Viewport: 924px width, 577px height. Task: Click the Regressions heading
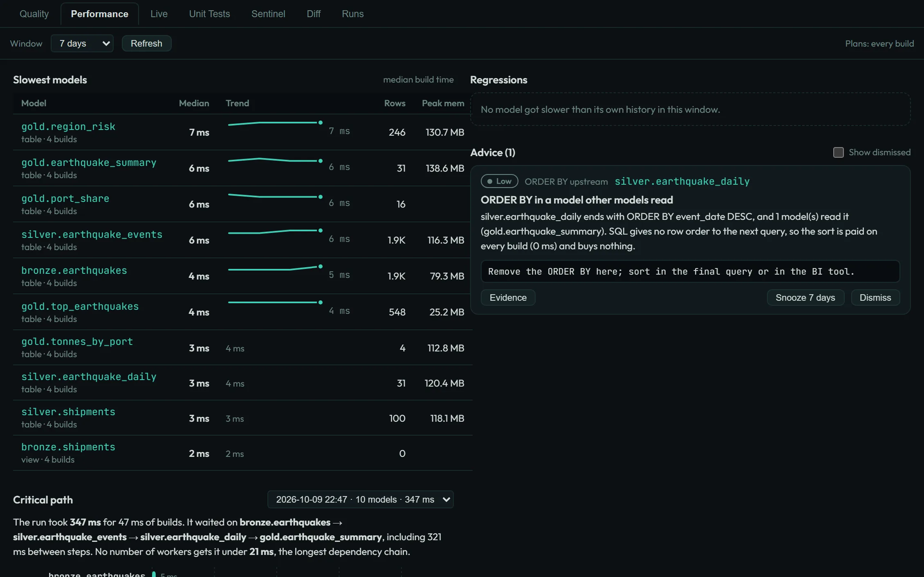click(x=498, y=80)
